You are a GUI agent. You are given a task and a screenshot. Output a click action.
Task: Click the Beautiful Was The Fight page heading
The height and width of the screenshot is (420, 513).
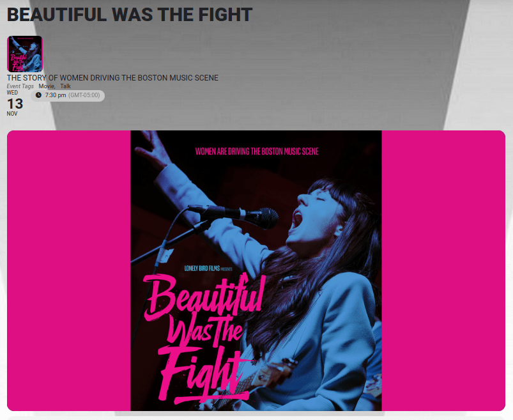click(x=130, y=15)
